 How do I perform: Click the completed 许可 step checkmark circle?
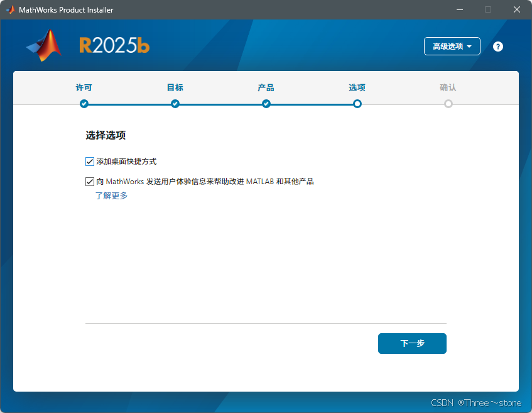[84, 104]
